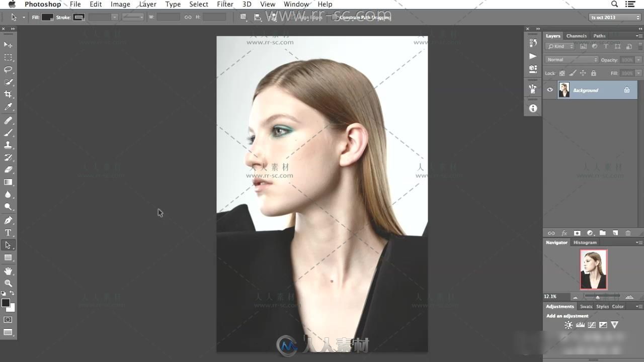Select the Clone Stamp tool
This screenshot has width=644, height=362.
point(8,145)
